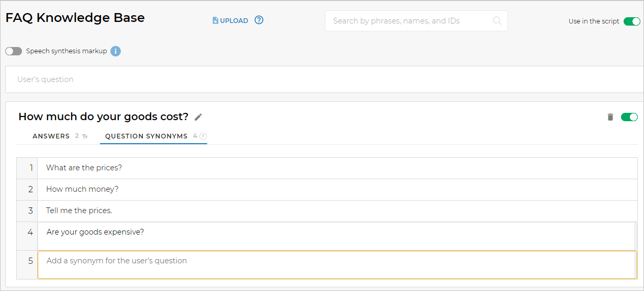Click the Upload file icon
644x291 pixels.
pos(215,21)
